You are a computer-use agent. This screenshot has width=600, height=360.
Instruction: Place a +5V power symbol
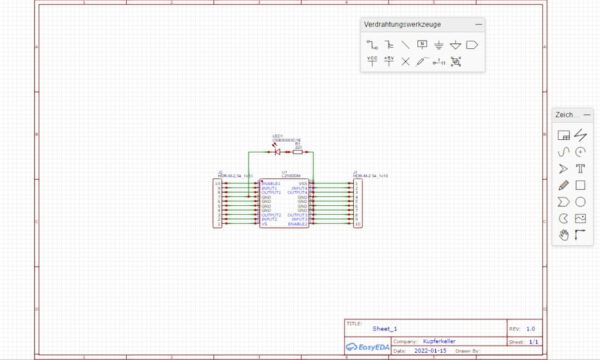pos(389,61)
